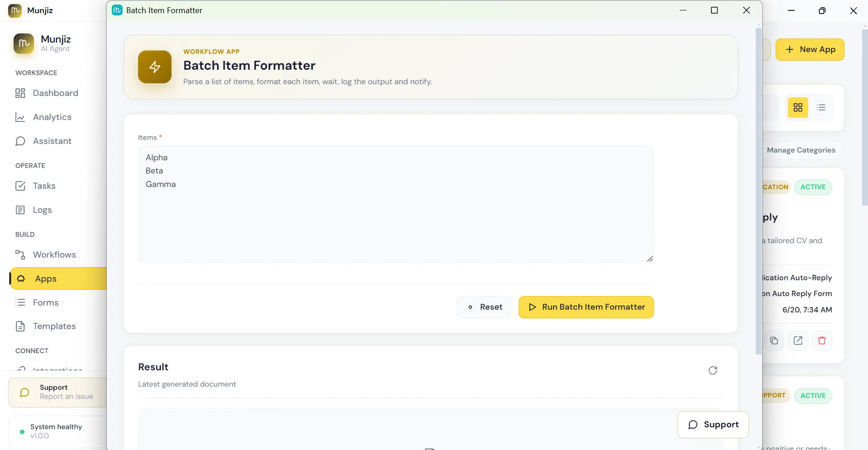The height and width of the screenshot is (450, 868).
Task: Create a New App
Action: tap(810, 49)
